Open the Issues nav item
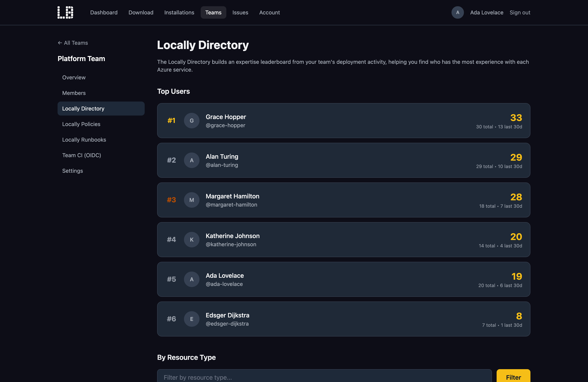Screen dimensions: 588x382 coord(240,12)
